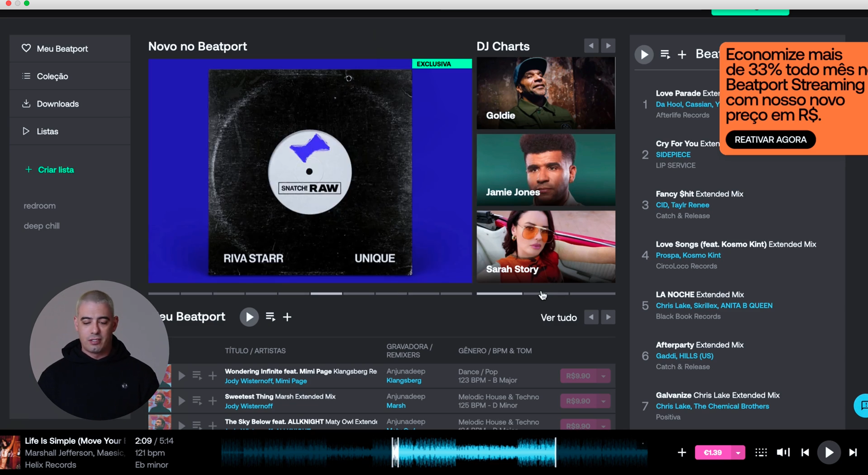868x475 pixels.
Task: Play the Sweetest Thing track row
Action: 181,401
